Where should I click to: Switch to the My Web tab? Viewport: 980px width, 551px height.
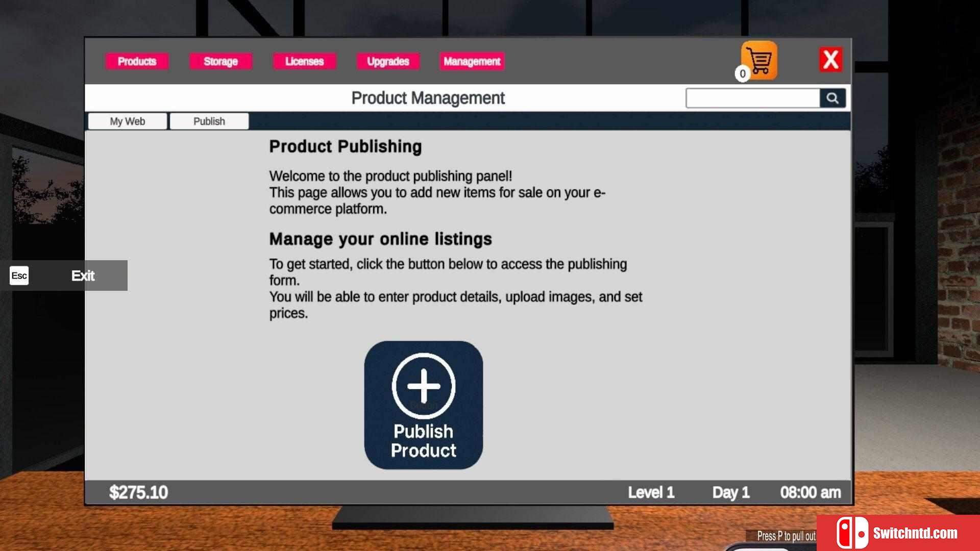(127, 121)
